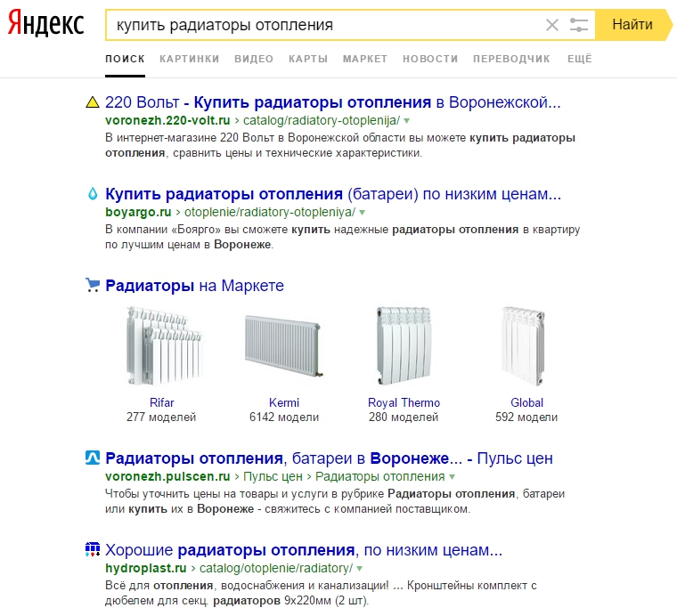The height and width of the screenshot is (616, 677).
Task: Open the Royal Thermo brand link
Action: click(x=404, y=402)
